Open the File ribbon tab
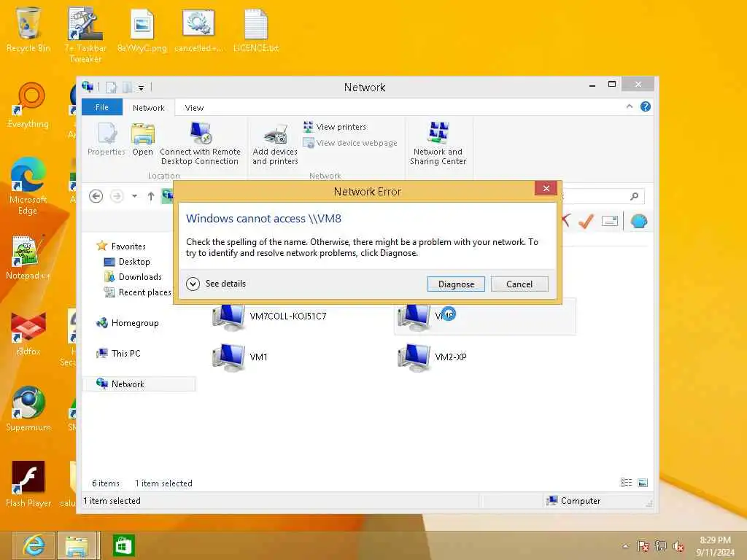The width and height of the screenshot is (747, 560). pyautogui.click(x=102, y=107)
